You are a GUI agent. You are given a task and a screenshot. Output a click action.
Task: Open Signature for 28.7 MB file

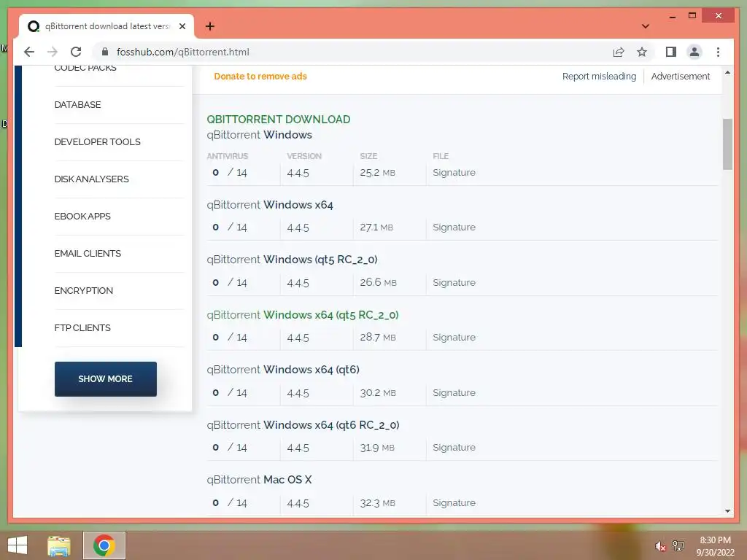tap(454, 337)
